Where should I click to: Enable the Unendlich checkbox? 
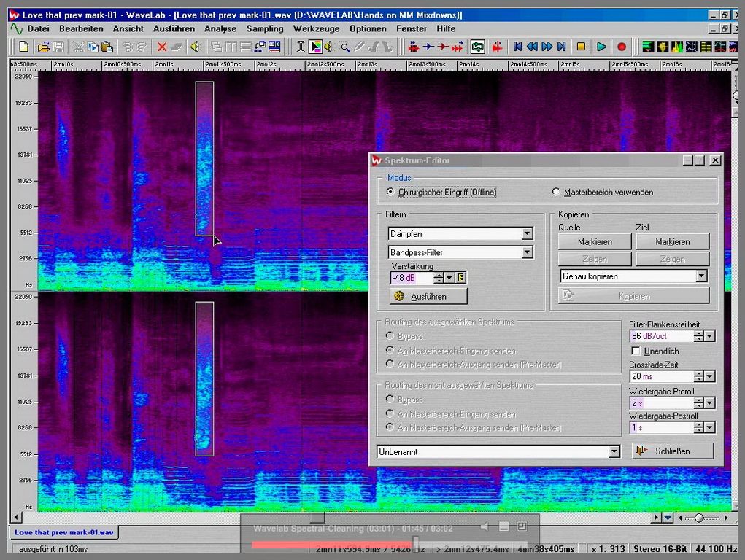coord(636,351)
